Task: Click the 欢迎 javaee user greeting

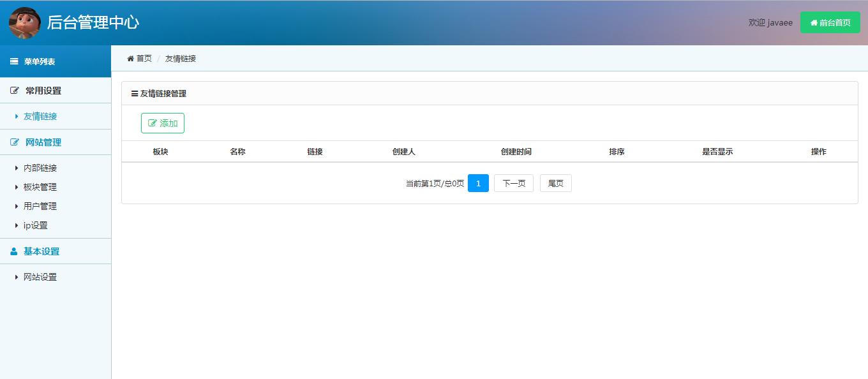Action: [x=770, y=22]
